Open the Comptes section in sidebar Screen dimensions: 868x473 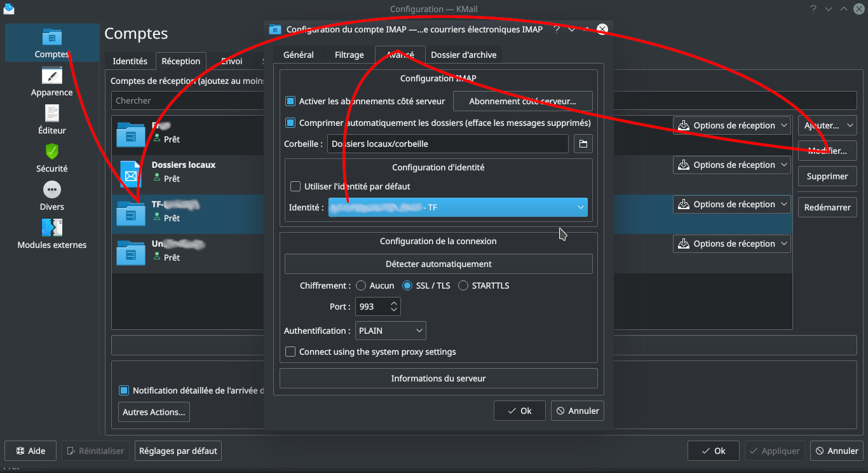(52, 43)
